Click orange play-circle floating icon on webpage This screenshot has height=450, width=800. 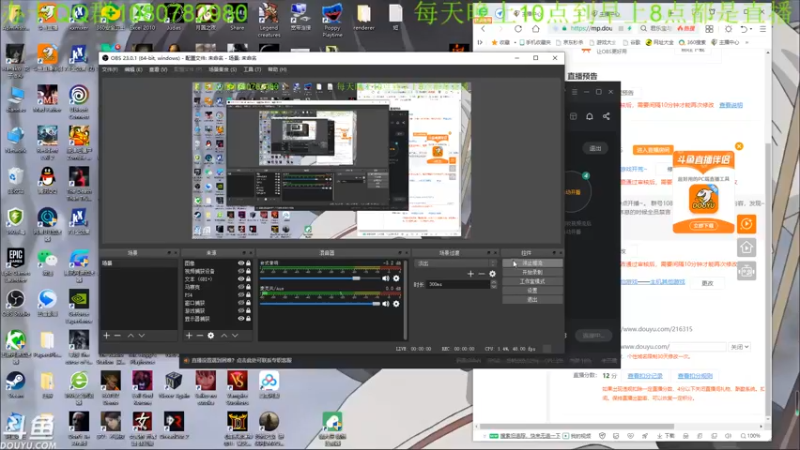click(x=746, y=223)
